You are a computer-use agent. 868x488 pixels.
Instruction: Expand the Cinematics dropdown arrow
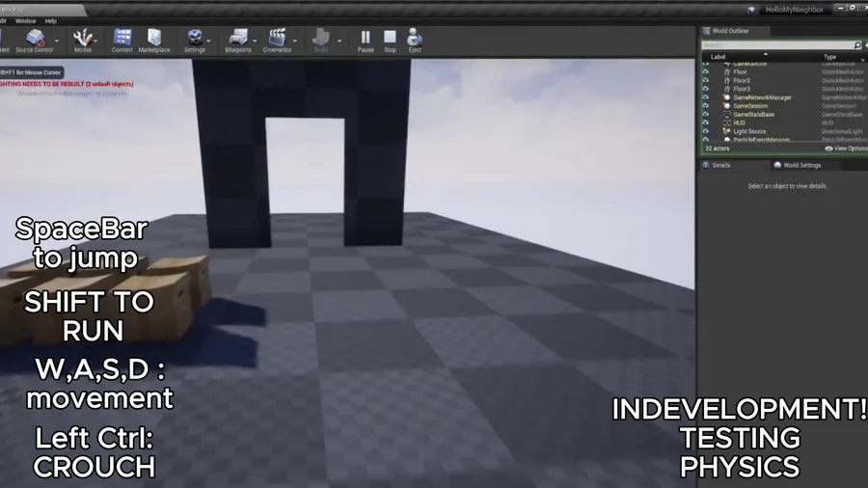294,41
